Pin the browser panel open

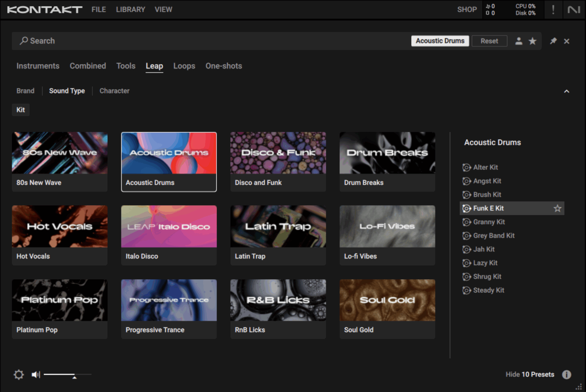[x=553, y=41]
